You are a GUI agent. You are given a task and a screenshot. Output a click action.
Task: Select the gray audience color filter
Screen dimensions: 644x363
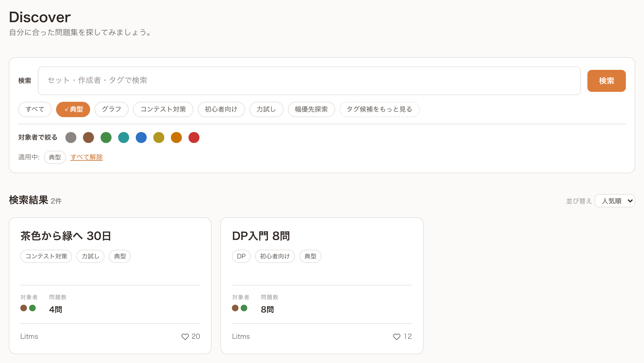71,137
